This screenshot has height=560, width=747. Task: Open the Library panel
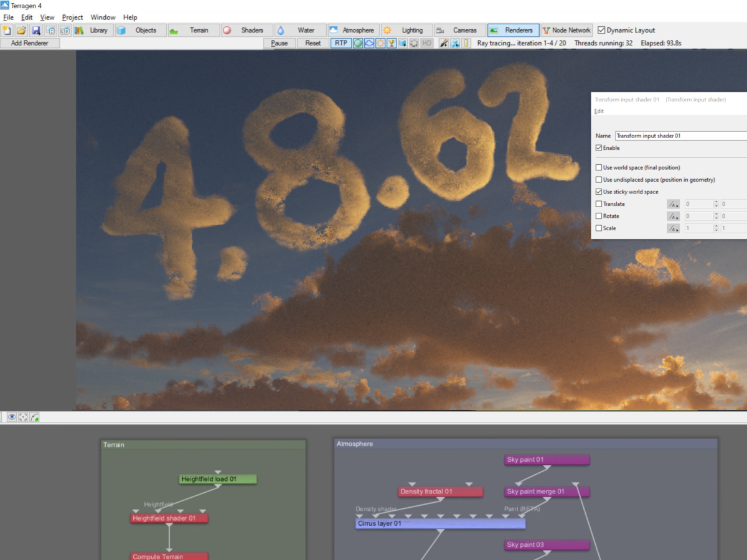coord(92,30)
